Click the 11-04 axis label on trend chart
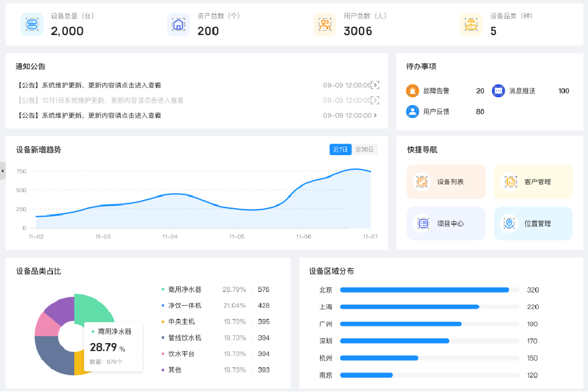 [x=170, y=236]
